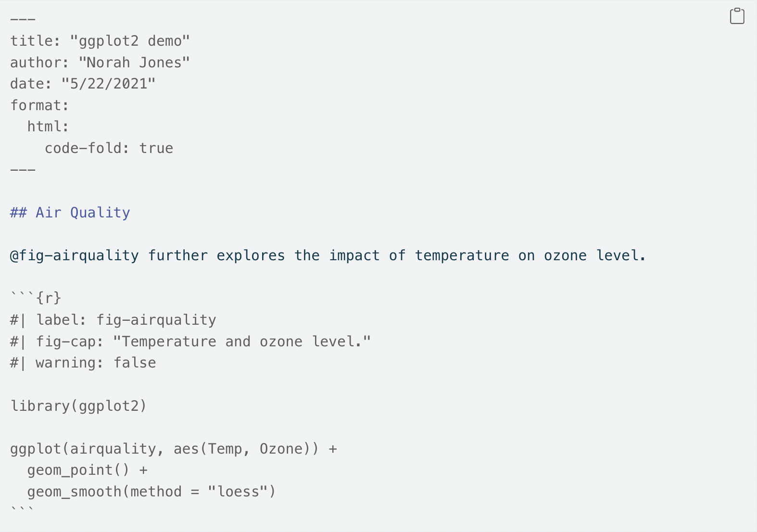This screenshot has height=532, width=757.
Task: Click the ## Air Quality heading
Action: click(70, 213)
